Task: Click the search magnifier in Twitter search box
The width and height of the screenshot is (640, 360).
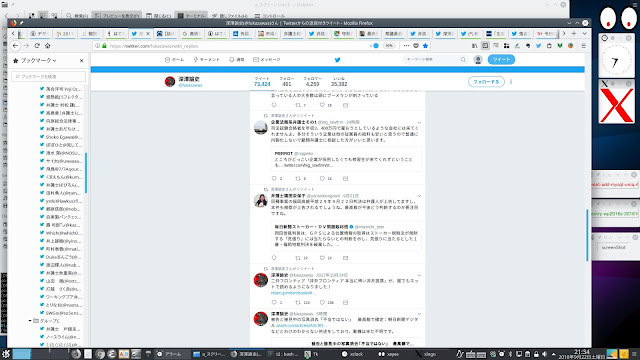Action: click(x=463, y=60)
